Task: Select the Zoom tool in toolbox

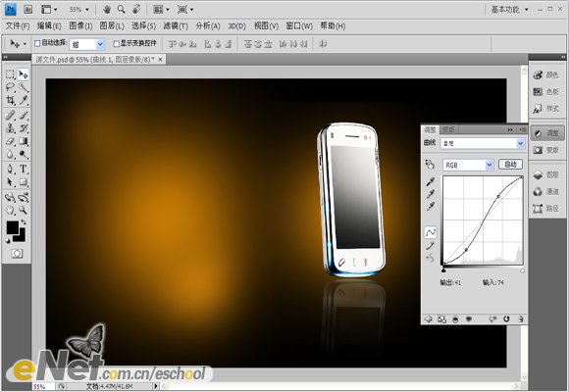Action: [24, 210]
